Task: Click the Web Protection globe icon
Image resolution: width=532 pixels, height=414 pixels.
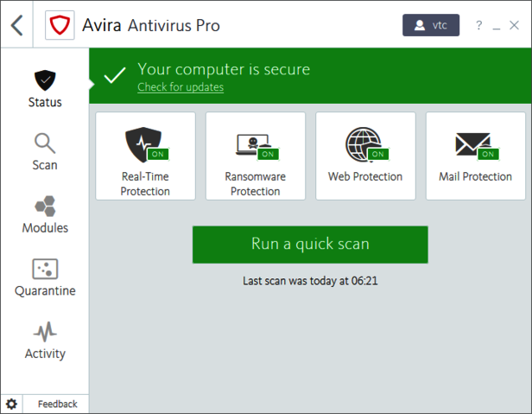Action: tap(361, 143)
